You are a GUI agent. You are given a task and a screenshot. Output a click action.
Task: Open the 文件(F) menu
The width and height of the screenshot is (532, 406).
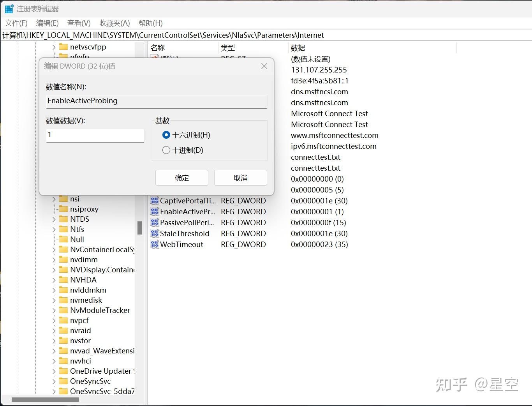click(16, 23)
